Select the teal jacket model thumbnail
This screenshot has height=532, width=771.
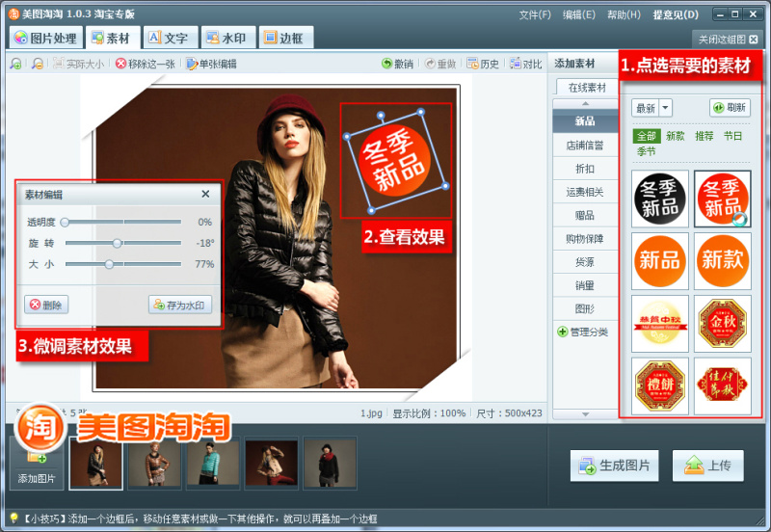(213, 464)
